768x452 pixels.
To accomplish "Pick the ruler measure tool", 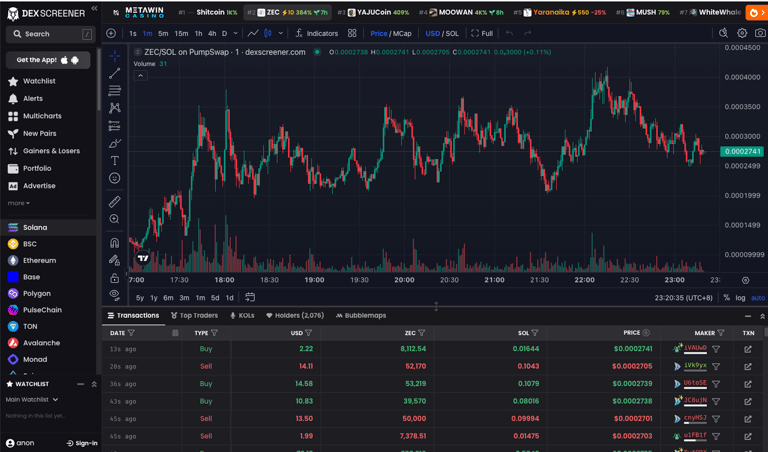I will 115,201.
